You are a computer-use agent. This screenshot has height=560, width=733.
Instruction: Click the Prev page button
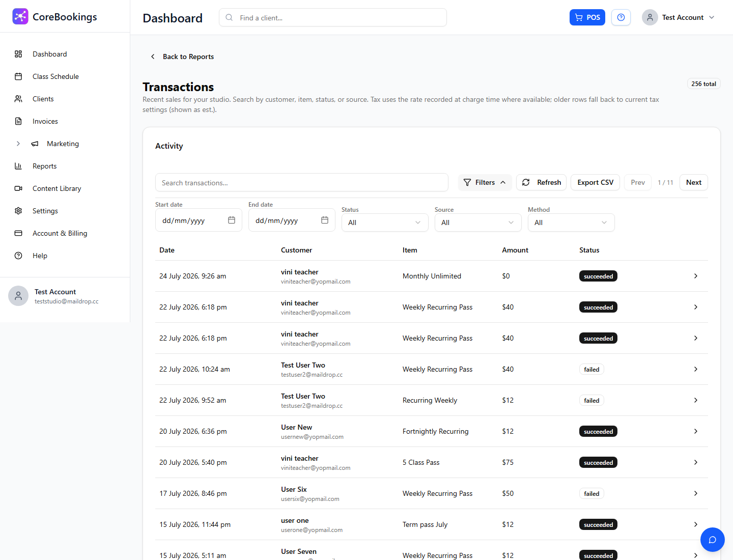click(x=638, y=182)
